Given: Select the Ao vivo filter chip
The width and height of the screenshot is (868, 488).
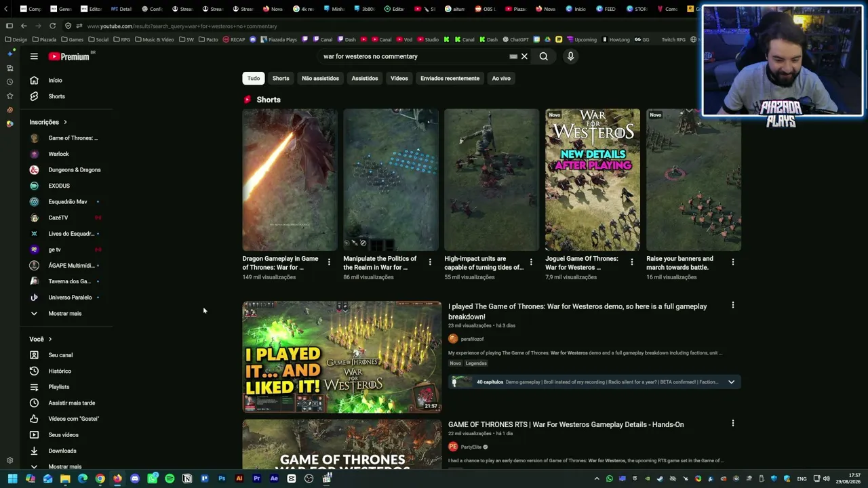Looking at the screenshot, I should [501, 78].
